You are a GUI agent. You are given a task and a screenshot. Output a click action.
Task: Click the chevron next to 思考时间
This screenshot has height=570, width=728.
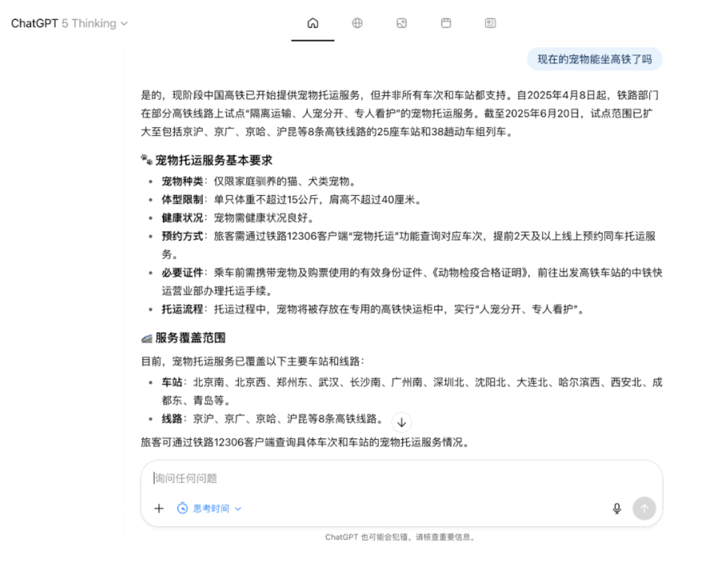238,509
